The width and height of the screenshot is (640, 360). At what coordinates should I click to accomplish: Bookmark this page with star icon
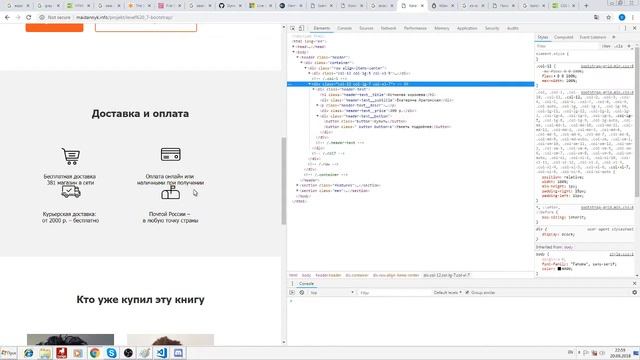pos(609,18)
